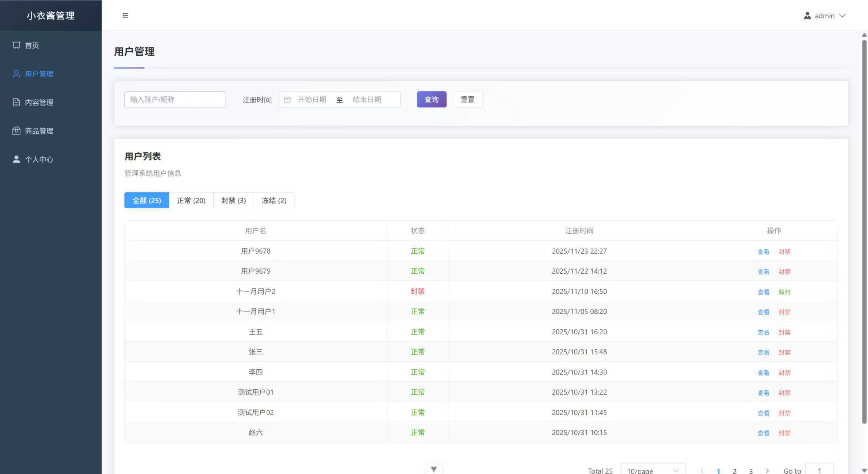Select the 冻结 (2) filter tab

[x=274, y=200]
